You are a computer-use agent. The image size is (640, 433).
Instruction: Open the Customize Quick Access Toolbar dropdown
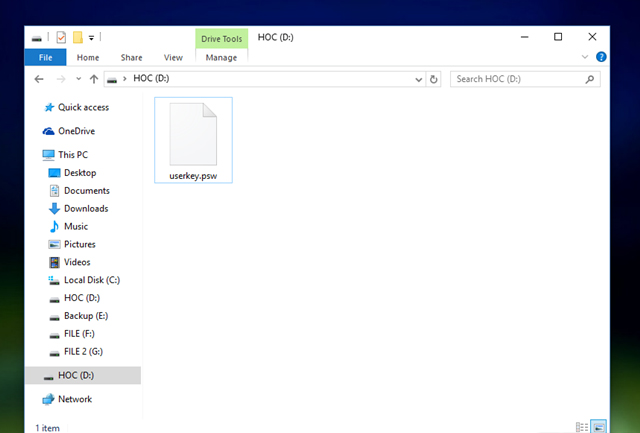pyautogui.click(x=91, y=38)
